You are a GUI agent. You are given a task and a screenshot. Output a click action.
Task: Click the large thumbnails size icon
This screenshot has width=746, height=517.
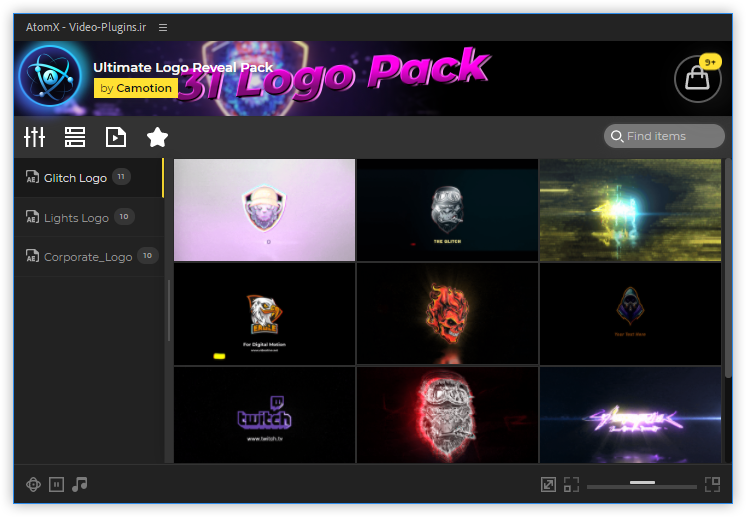click(x=712, y=485)
